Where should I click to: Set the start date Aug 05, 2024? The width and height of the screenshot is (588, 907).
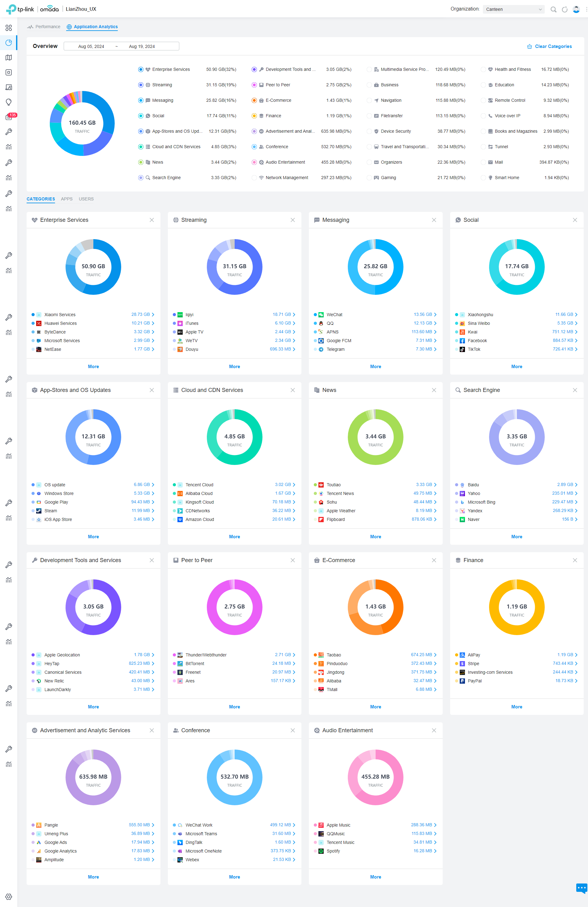coord(91,46)
